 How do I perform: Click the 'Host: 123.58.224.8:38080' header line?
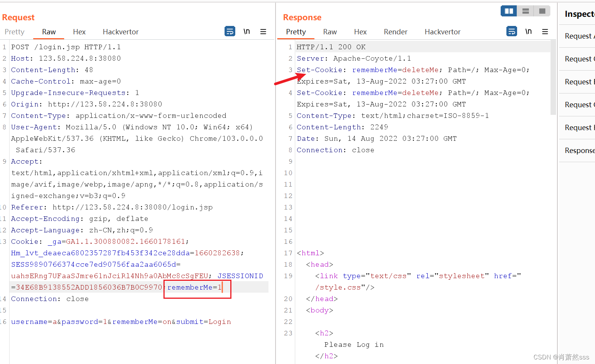coord(66,58)
